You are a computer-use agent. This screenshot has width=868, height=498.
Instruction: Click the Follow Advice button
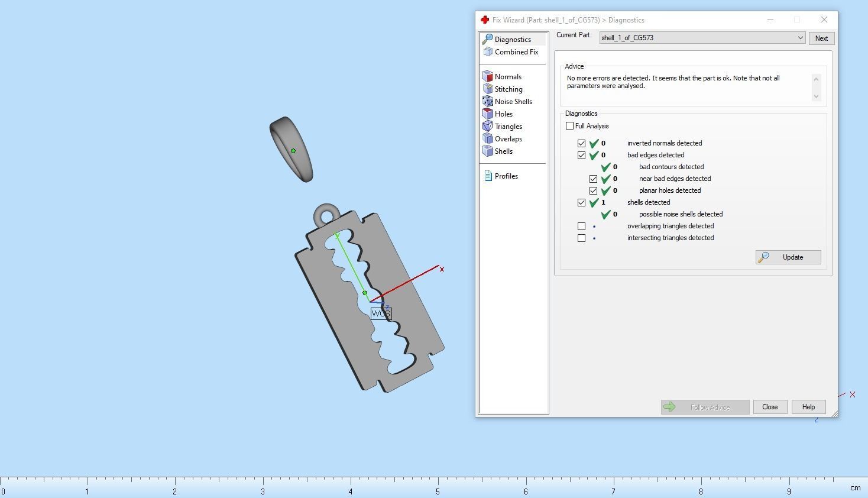click(705, 407)
